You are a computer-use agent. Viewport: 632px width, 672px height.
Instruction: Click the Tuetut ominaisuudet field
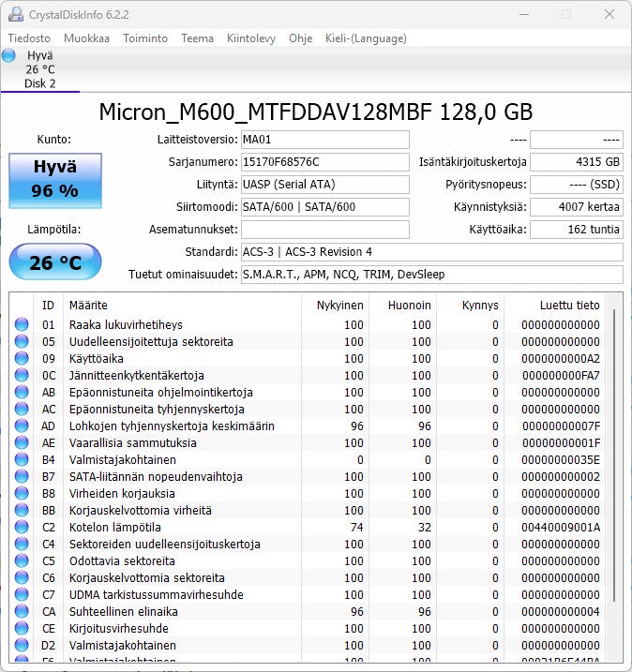431,275
